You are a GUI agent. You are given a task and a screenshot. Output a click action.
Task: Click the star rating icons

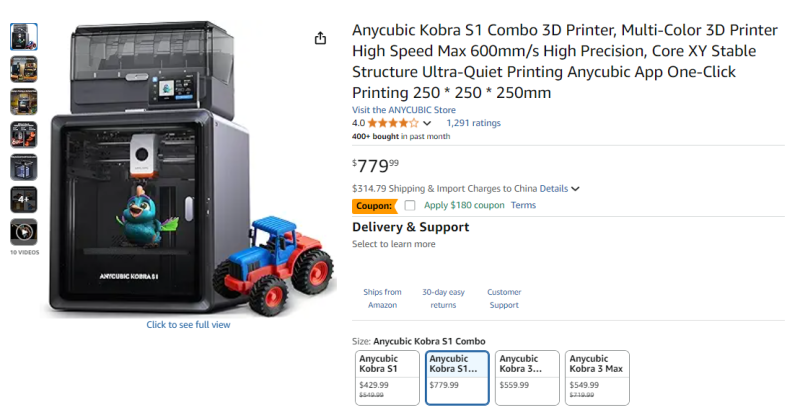pyautogui.click(x=393, y=123)
